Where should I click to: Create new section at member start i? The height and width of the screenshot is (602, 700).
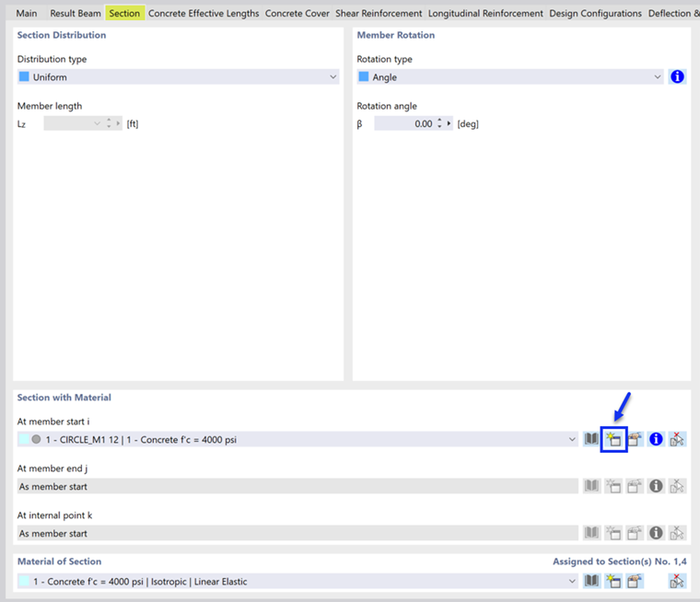click(613, 439)
